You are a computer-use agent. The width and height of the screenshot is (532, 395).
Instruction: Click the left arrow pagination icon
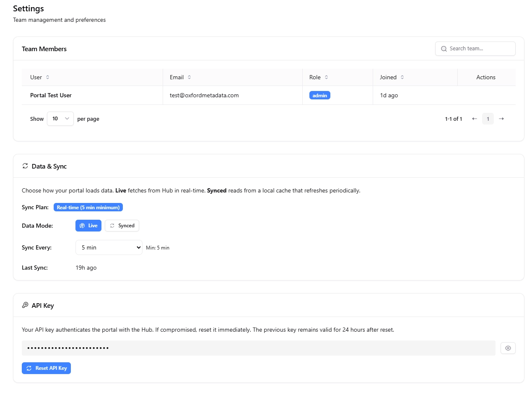(475, 119)
